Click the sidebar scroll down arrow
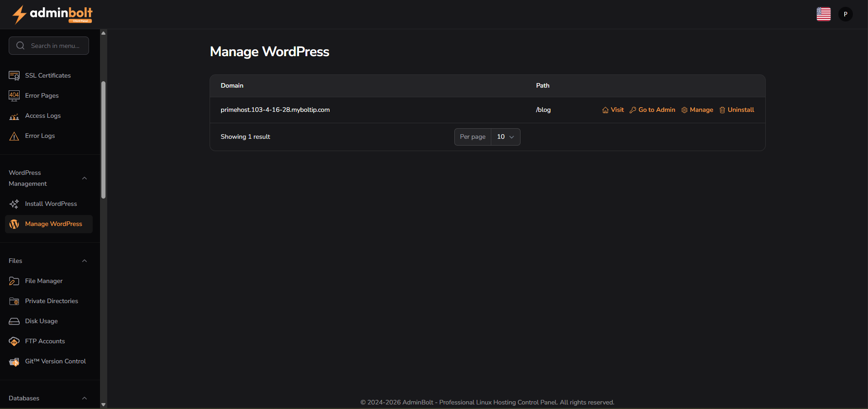868x409 pixels. pyautogui.click(x=104, y=404)
